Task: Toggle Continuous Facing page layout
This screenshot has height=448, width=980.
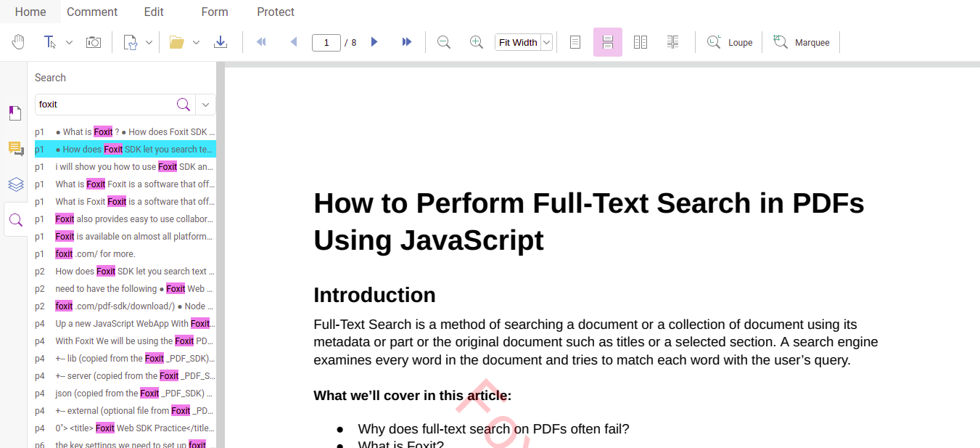Action: (x=673, y=41)
